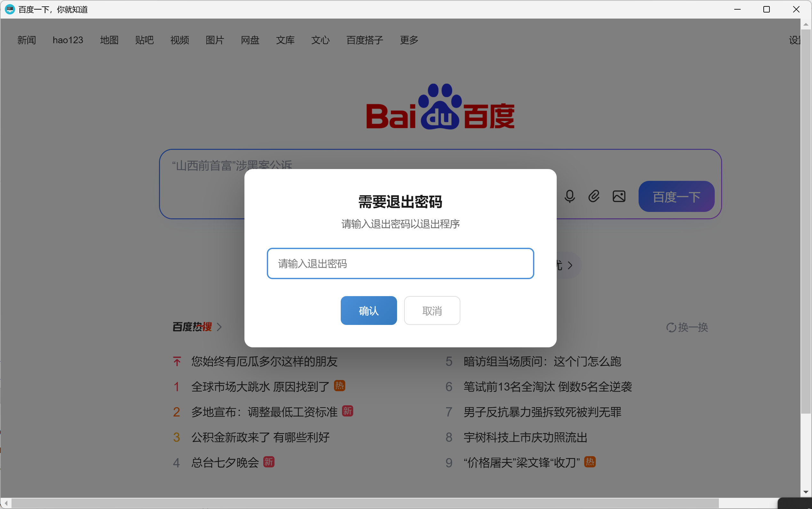Close the window

(796, 9)
